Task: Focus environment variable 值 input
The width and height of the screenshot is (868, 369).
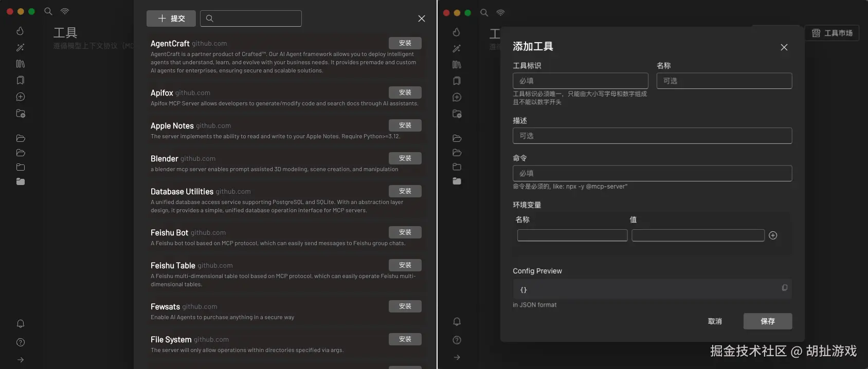Action: point(698,235)
